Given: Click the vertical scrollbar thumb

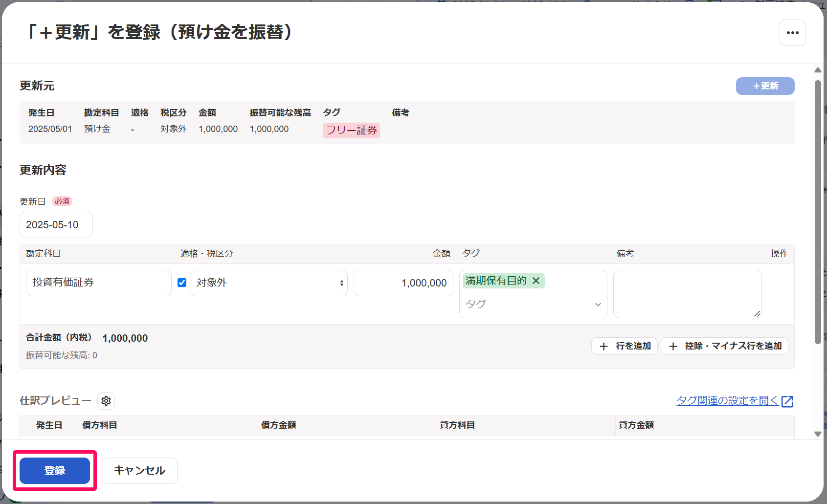Looking at the screenshot, I should (818, 212).
